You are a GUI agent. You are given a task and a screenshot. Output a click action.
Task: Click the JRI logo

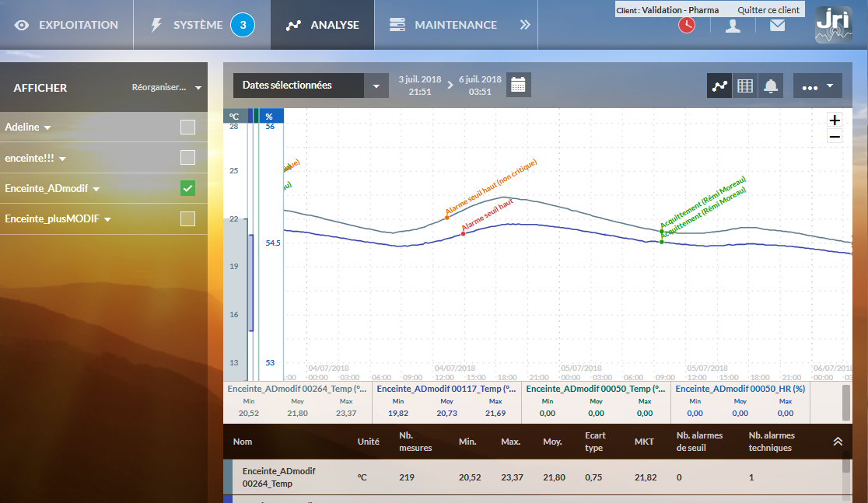[x=834, y=24]
